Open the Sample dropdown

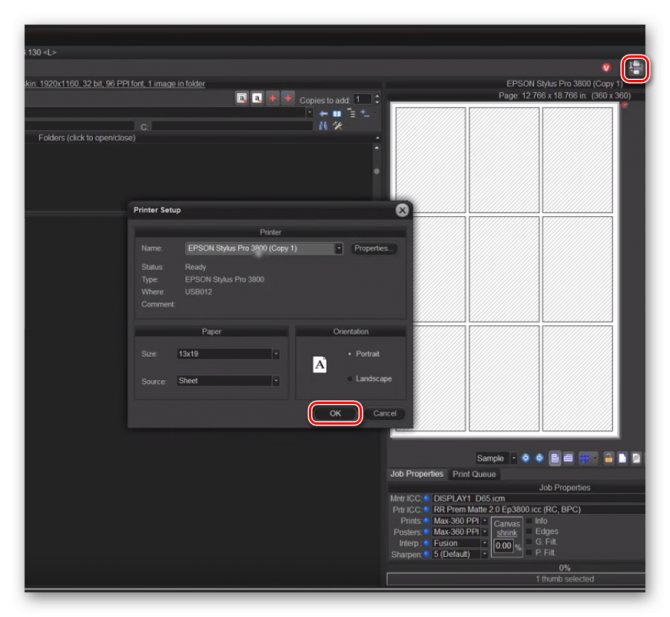pyautogui.click(x=514, y=458)
